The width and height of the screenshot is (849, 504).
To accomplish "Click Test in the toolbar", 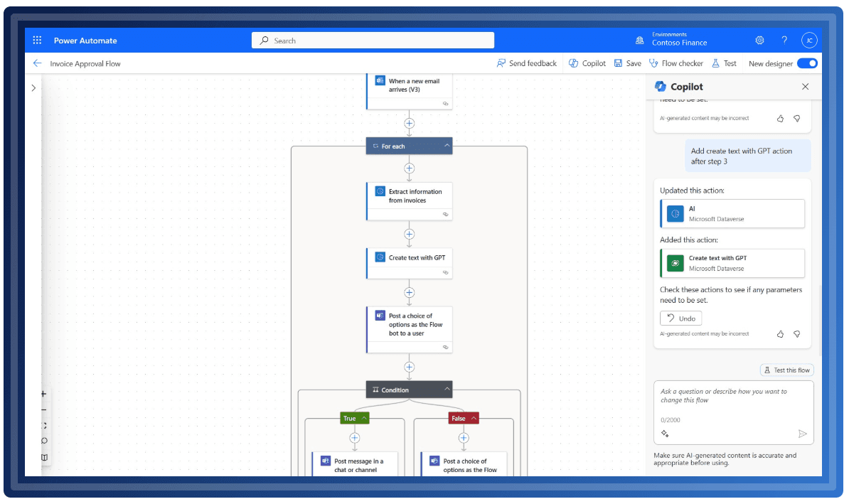I will point(724,63).
